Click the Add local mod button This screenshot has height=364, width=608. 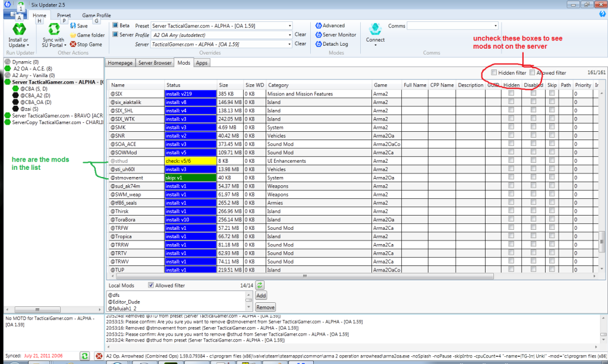pyautogui.click(x=261, y=296)
